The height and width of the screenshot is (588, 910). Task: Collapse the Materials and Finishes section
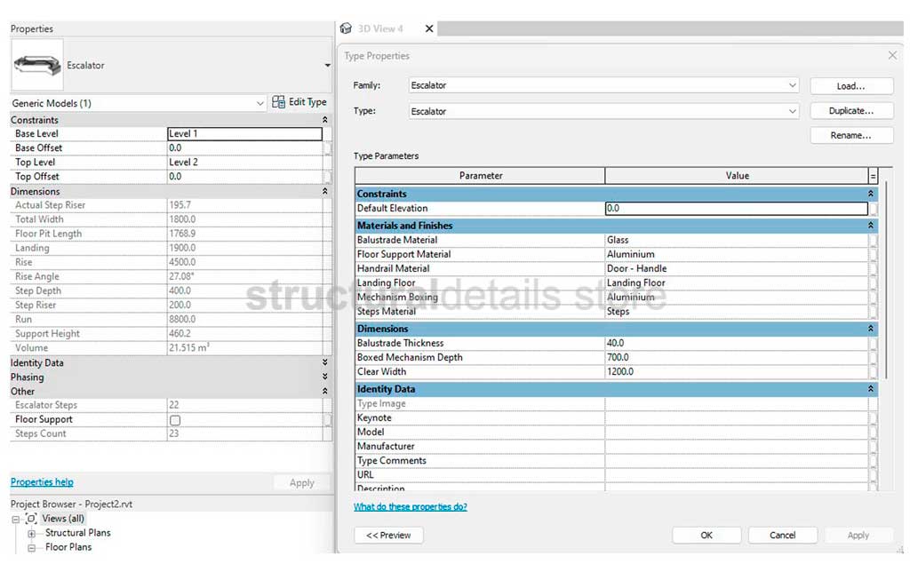click(871, 226)
